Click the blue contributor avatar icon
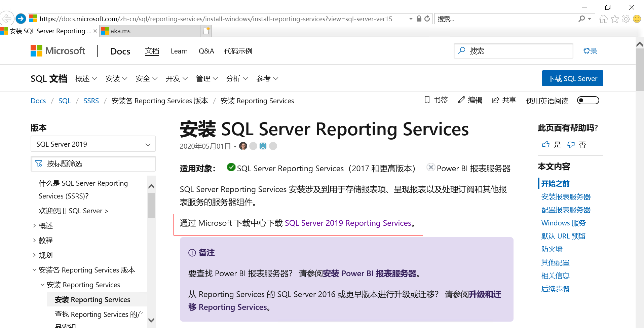Image resolution: width=644 pixels, height=328 pixels. click(x=263, y=146)
